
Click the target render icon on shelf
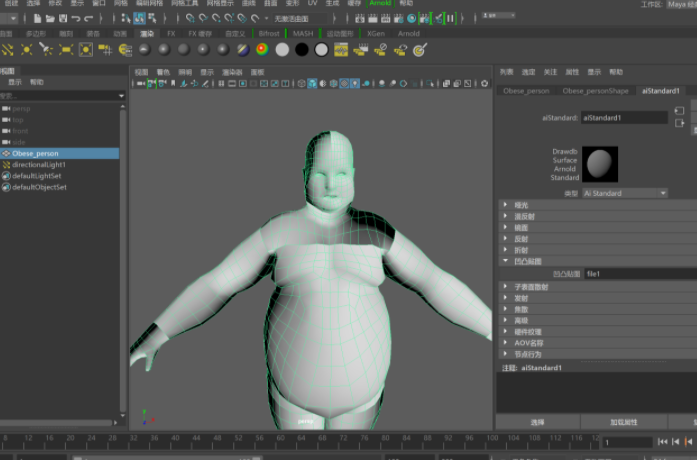coord(420,49)
